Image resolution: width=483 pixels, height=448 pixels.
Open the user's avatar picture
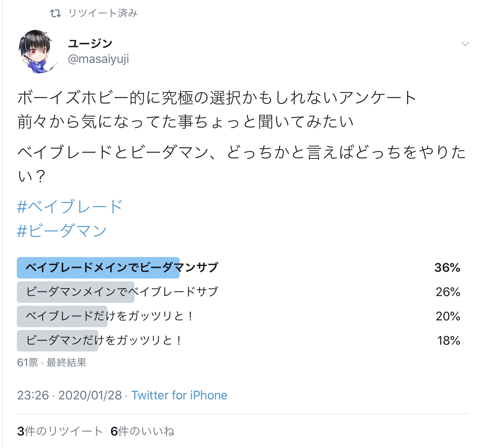(x=35, y=51)
